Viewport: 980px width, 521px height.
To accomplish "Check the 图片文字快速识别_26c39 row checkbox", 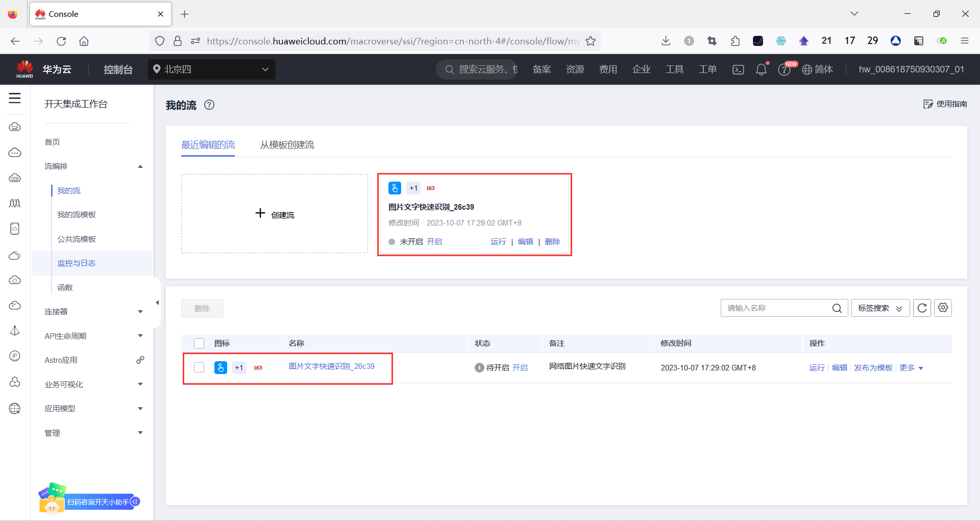I will point(199,367).
